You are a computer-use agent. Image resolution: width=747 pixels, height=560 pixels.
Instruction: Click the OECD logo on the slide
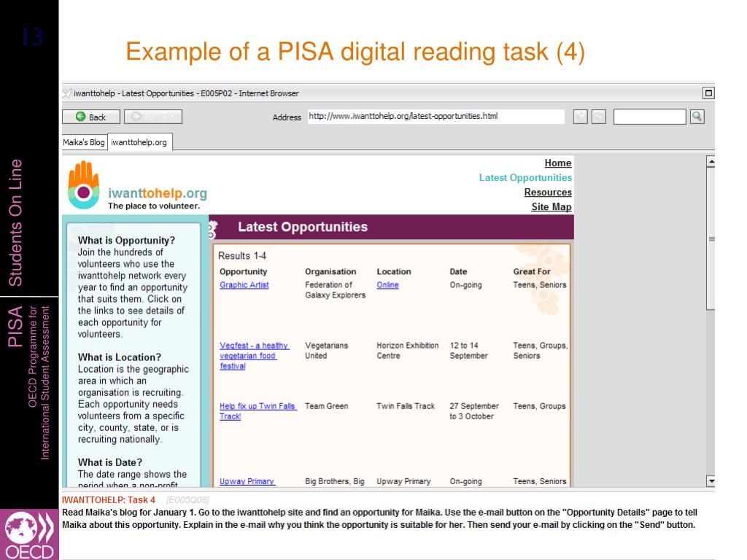pos(29,534)
